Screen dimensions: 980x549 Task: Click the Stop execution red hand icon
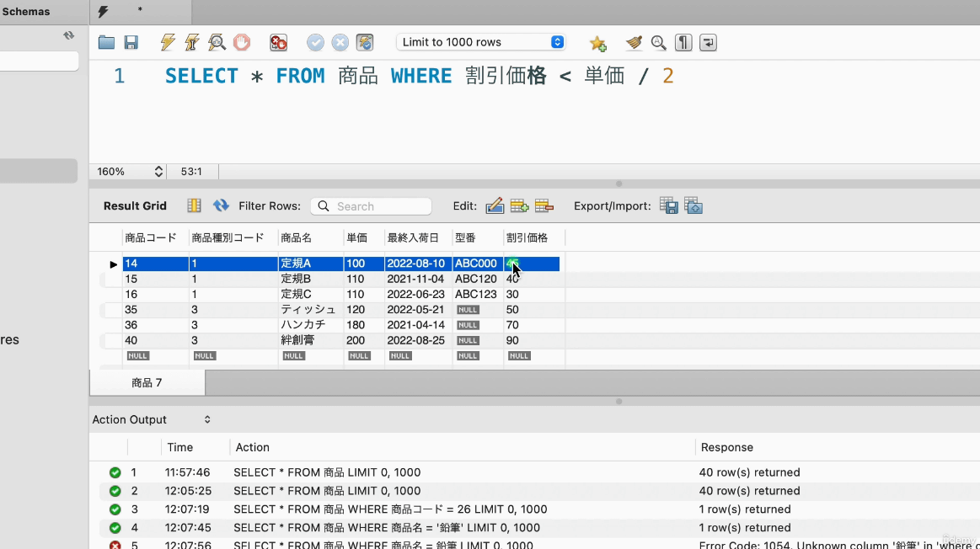(x=242, y=42)
